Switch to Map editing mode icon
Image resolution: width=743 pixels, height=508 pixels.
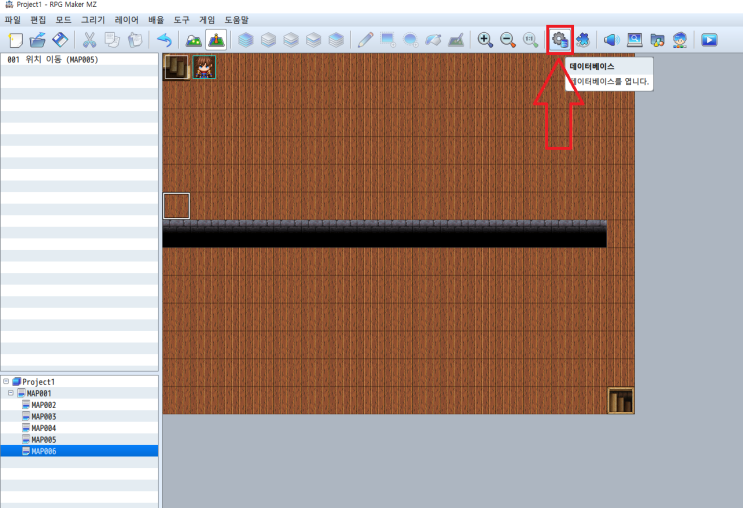(x=193, y=40)
